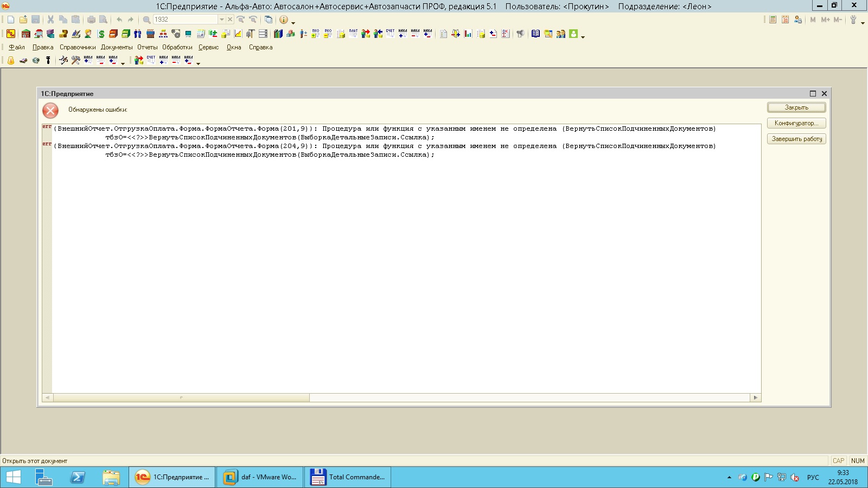Click the gears settings icon
The height and width of the screenshot is (488, 868).
[176, 34]
